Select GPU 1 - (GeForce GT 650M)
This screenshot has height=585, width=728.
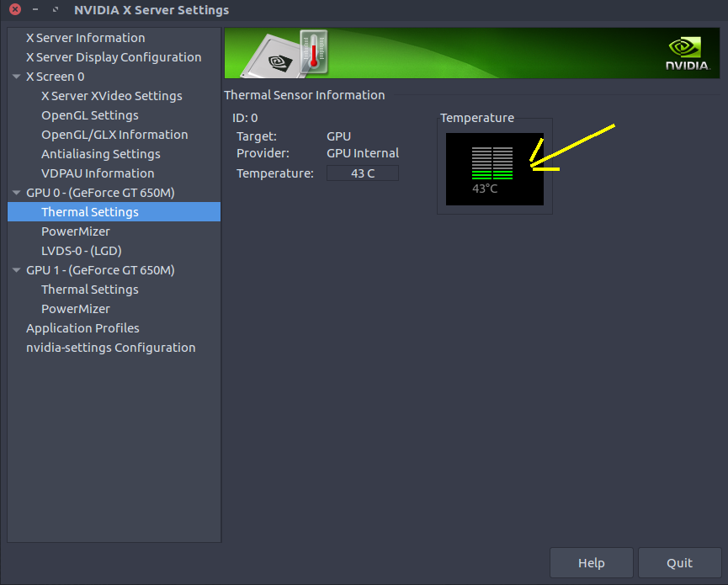pos(100,270)
